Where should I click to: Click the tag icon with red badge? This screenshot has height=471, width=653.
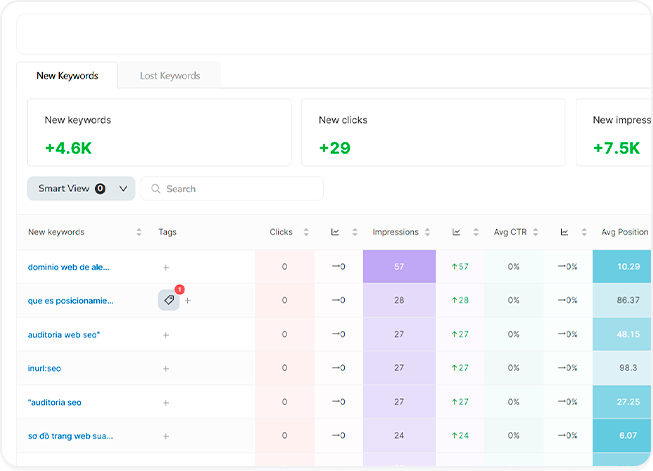tap(169, 300)
